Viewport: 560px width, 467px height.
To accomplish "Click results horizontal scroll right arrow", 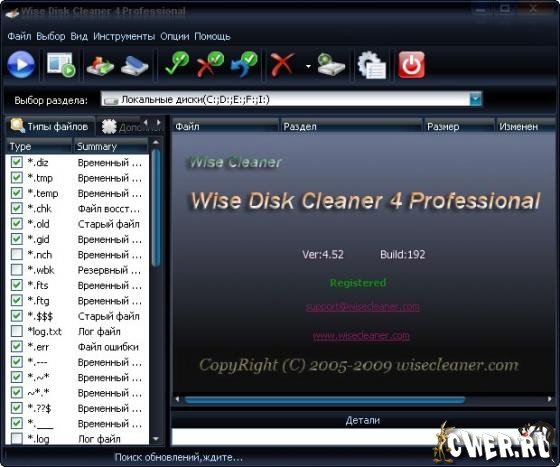I will pyautogui.click(x=550, y=400).
